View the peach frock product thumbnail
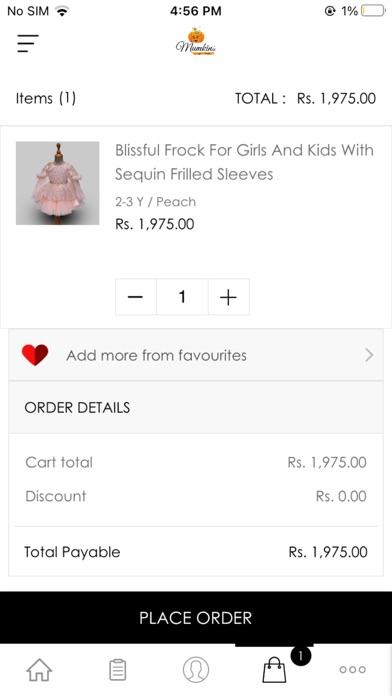 coord(58,183)
